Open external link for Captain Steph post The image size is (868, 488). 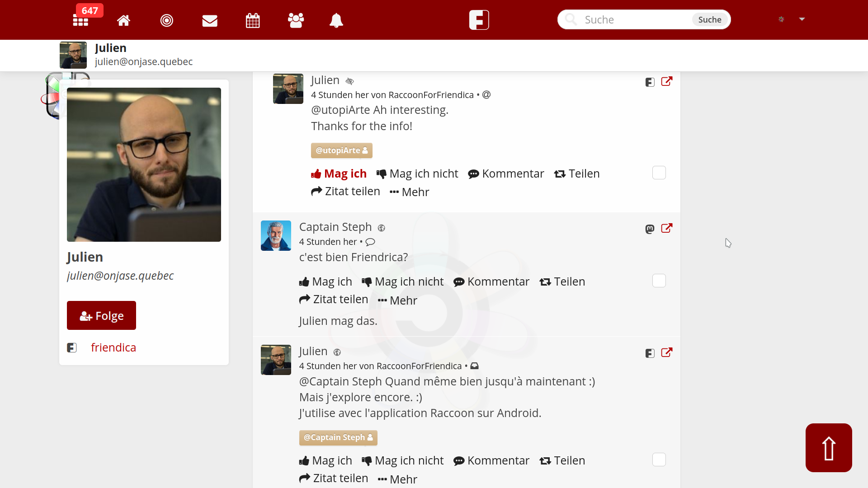click(x=667, y=228)
